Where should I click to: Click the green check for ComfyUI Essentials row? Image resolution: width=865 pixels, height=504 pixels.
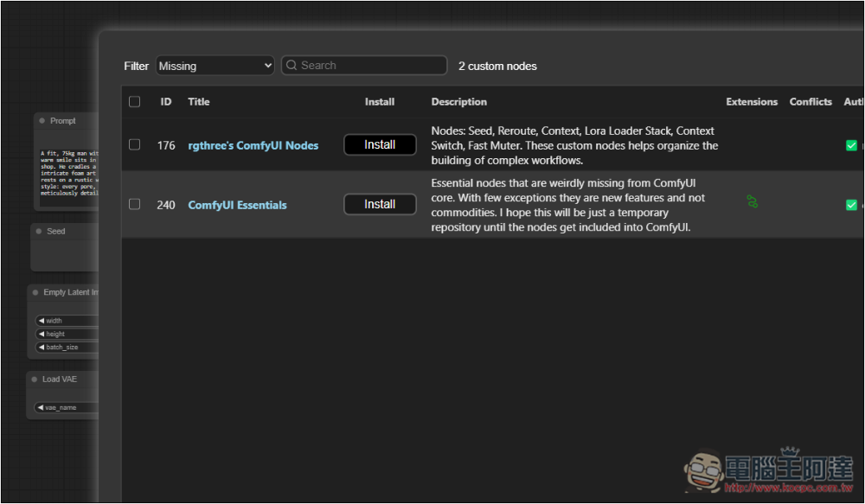point(851,205)
